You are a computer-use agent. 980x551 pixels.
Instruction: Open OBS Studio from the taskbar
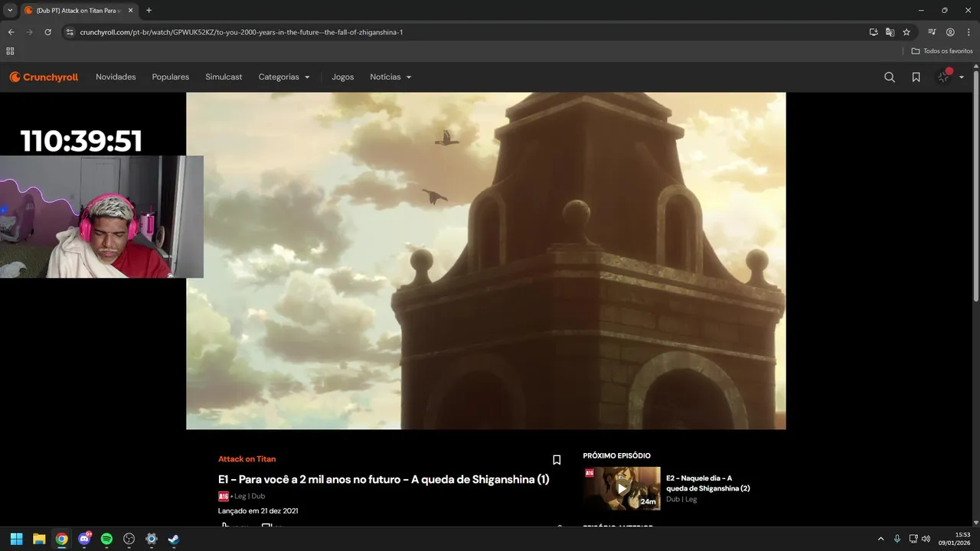pos(129,539)
